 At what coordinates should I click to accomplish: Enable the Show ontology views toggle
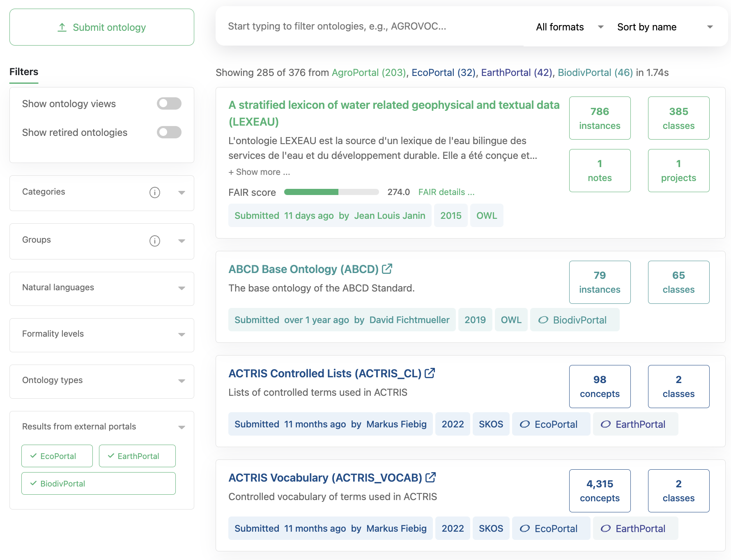point(169,103)
